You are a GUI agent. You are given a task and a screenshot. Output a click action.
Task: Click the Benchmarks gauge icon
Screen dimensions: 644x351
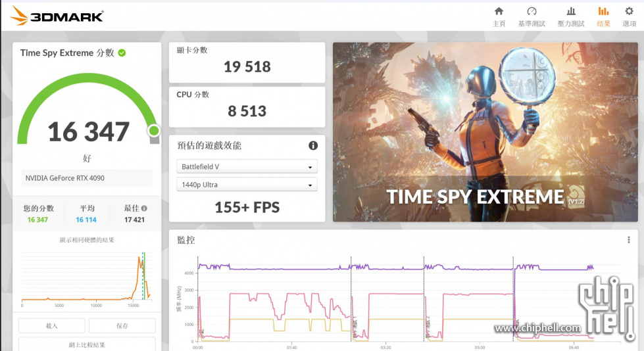(x=532, y=11)
